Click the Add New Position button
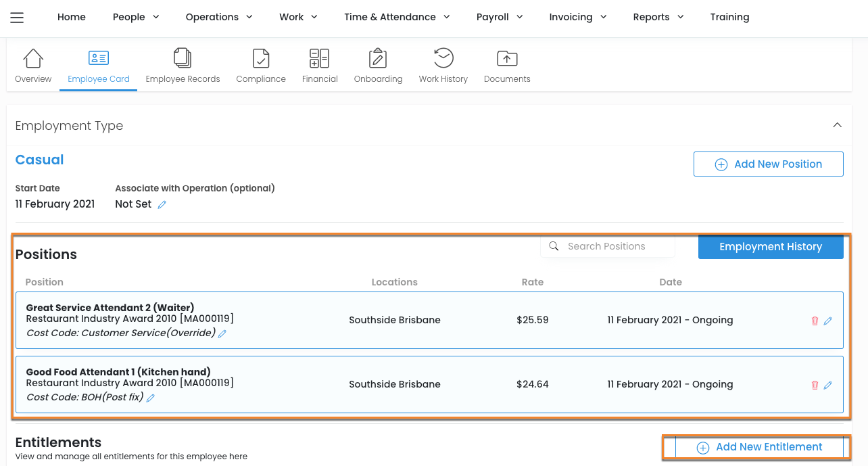This screenshot has height=466, width=868. [768, 164]
